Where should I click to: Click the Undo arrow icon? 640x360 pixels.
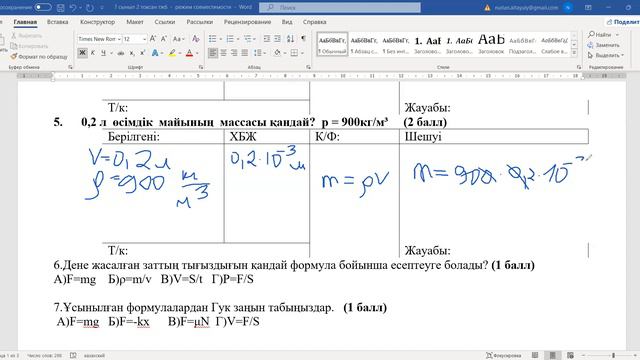point(73,7)
